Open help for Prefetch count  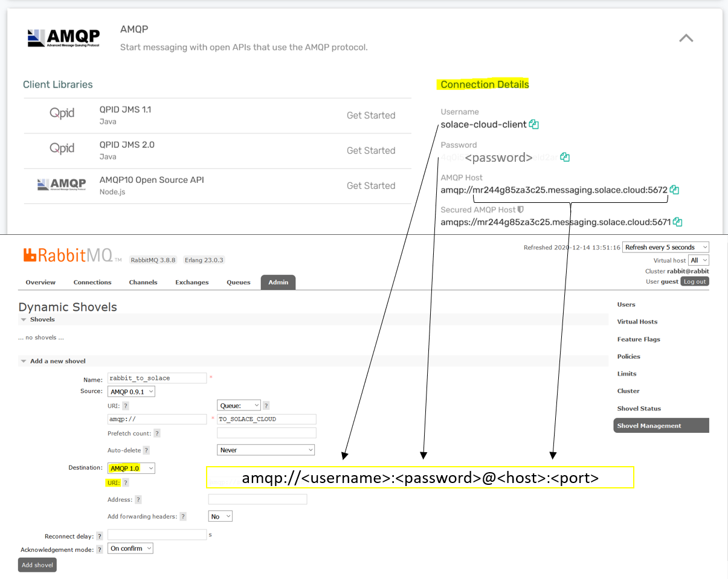(x=156, y=433)
